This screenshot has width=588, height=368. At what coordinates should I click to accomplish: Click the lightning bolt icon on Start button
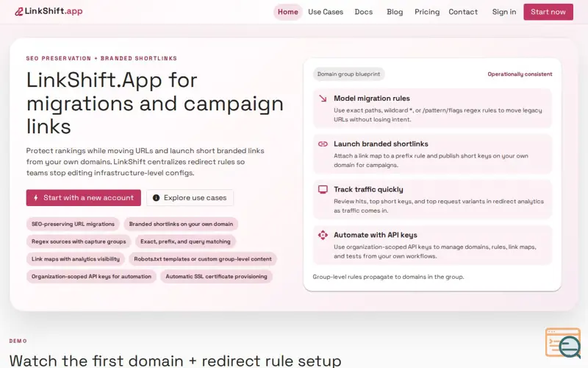click(x=36, y=197)
